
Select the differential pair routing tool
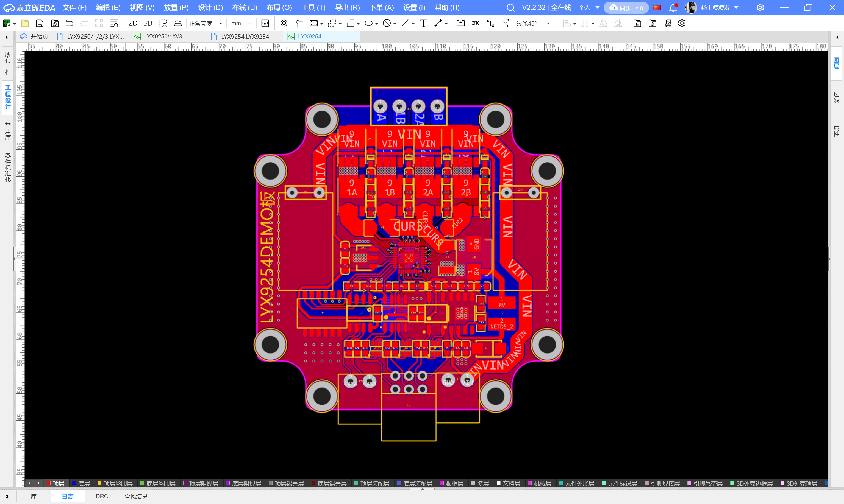pyautogui.click(x=506, y=23)
